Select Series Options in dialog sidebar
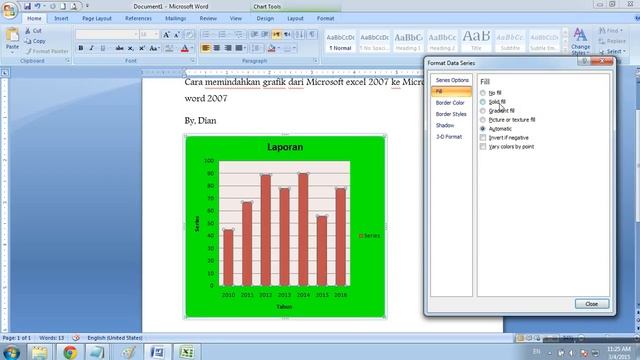 (x=452, y=80)
